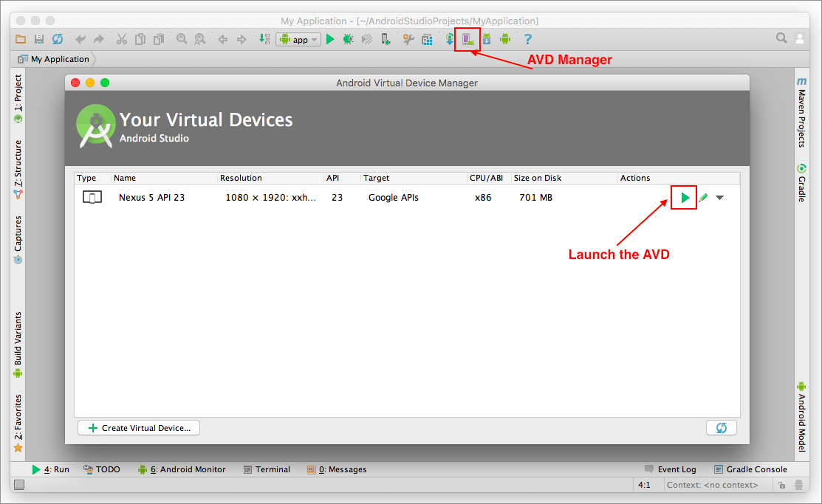Screen dimensions: 822x504
Task: Open the 0: Messages tool window
Action: 337,469
